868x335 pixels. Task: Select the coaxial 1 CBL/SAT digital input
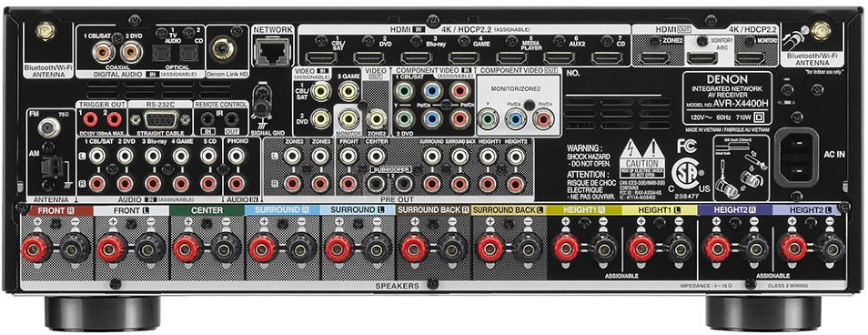(104, 53)
